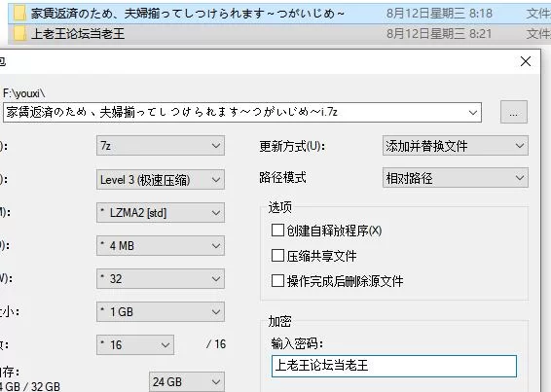Screen dimensions: 551x392
Task: Enable 创建自释放程序(X) checkbox
Action: (x=277, y=231)
